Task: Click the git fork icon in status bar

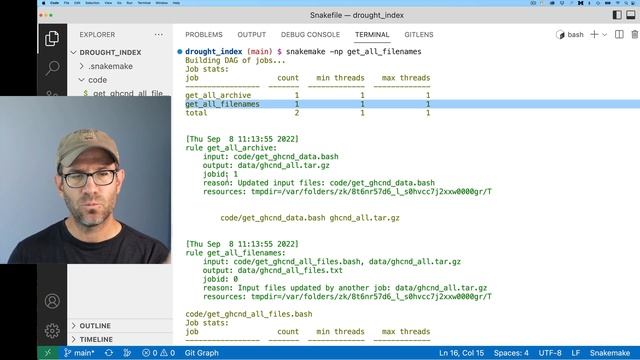Action: (x=127, y=353)
